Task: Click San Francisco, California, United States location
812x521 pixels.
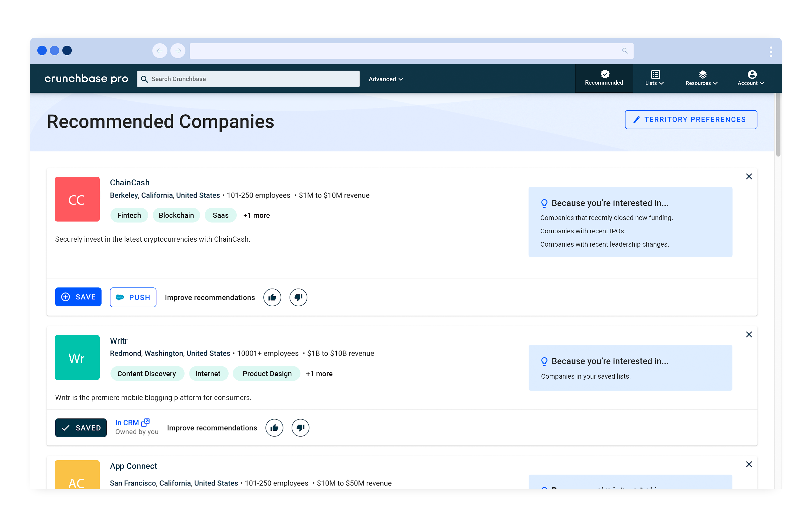Action: [174, 483]
